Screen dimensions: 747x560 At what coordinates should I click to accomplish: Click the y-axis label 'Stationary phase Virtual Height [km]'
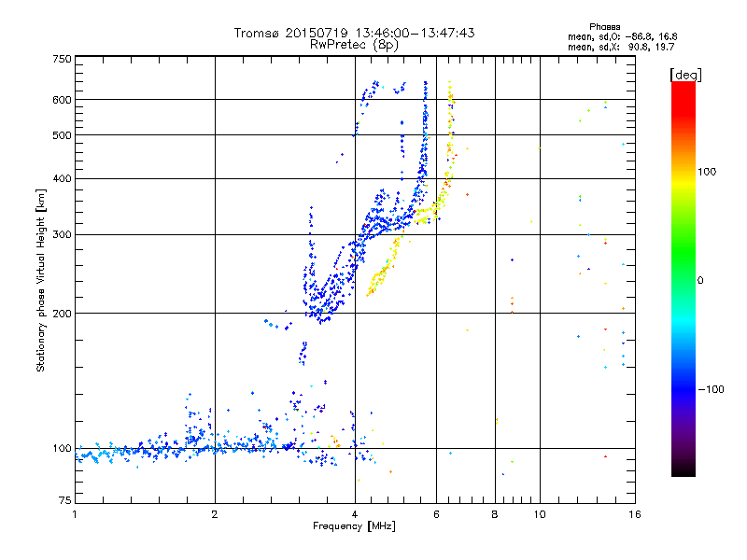(x=41, y=280)
